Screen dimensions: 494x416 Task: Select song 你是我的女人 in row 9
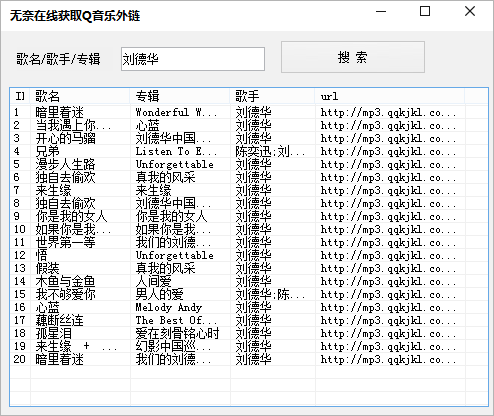coord(71,216)
